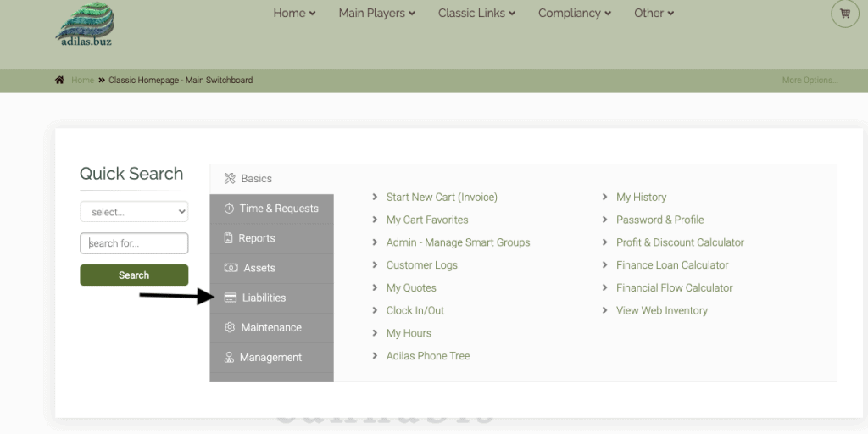Click chevron beside Start New Cart (Invoice)
Image resolution: width=868 pixels, height=434 pixels.
[x=375, y=197]
